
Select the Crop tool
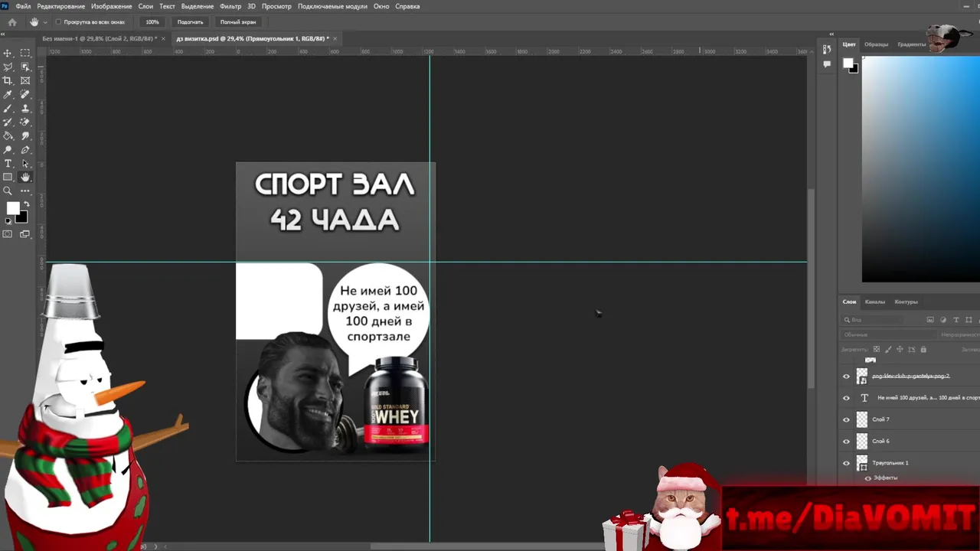[x=8, y=80]
